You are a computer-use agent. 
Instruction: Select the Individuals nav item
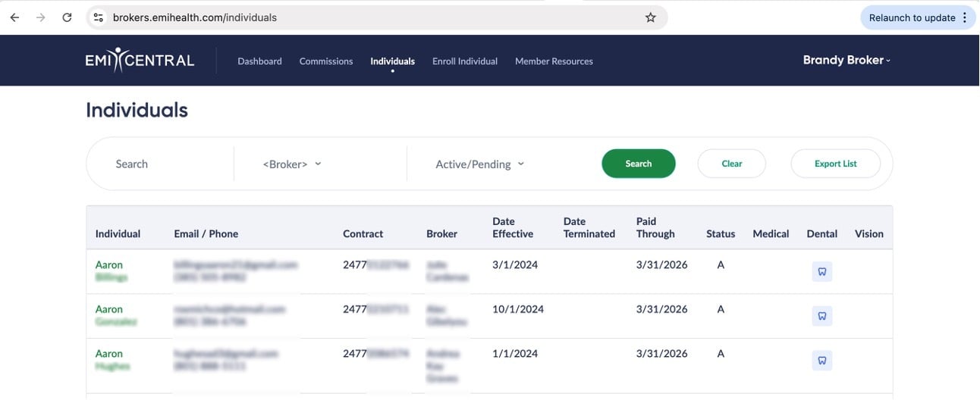coord(392,61)
